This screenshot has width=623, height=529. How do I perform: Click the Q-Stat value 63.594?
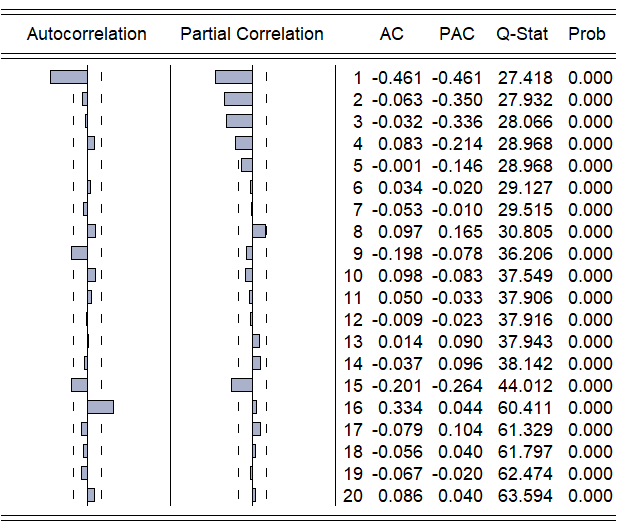(521, 496)
